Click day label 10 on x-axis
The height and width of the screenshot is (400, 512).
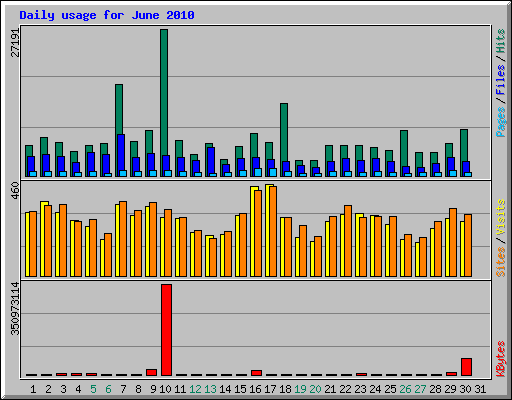[165, 389]
